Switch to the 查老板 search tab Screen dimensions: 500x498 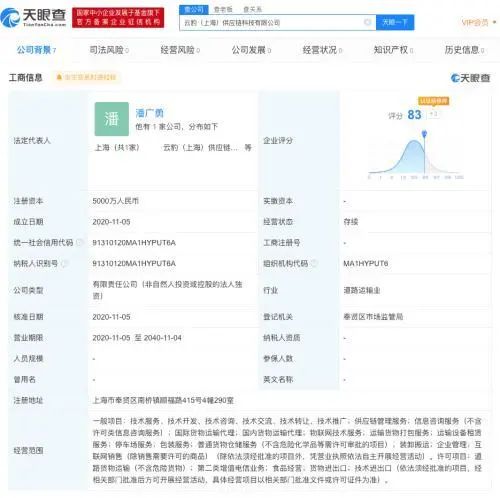(223, 10)
